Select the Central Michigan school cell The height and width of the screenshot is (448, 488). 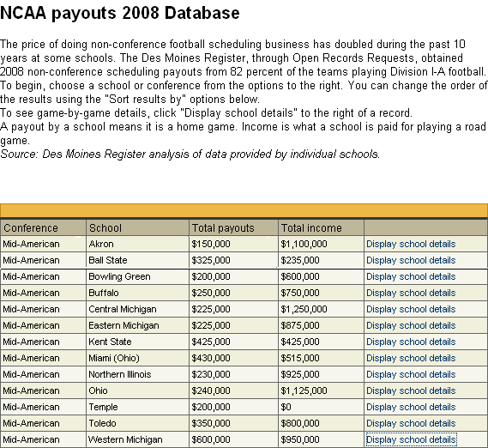click(137, 309)
